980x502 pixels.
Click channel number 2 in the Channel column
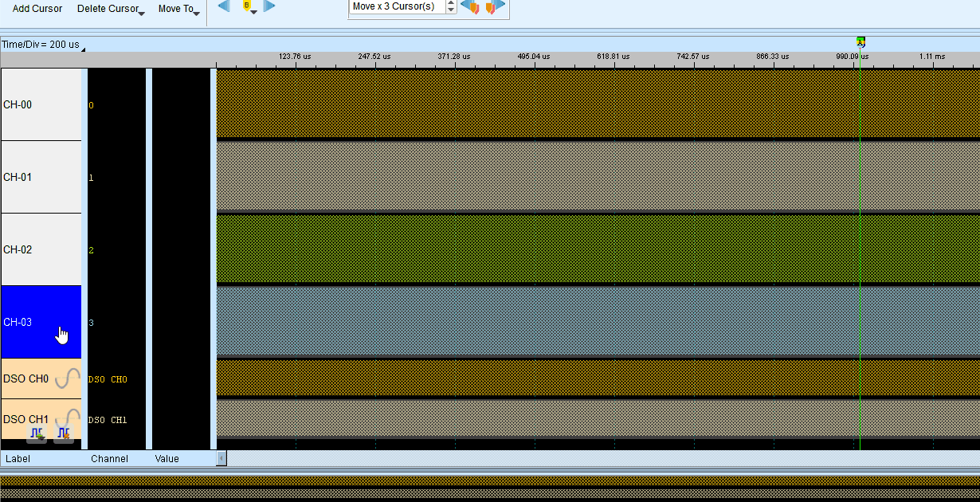pyautogui.click(x=91, y=250)
